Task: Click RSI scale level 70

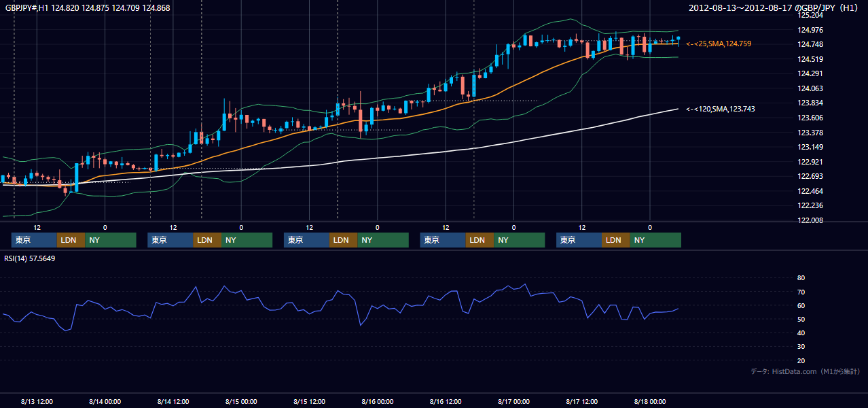Action: [x=801, y=292]
